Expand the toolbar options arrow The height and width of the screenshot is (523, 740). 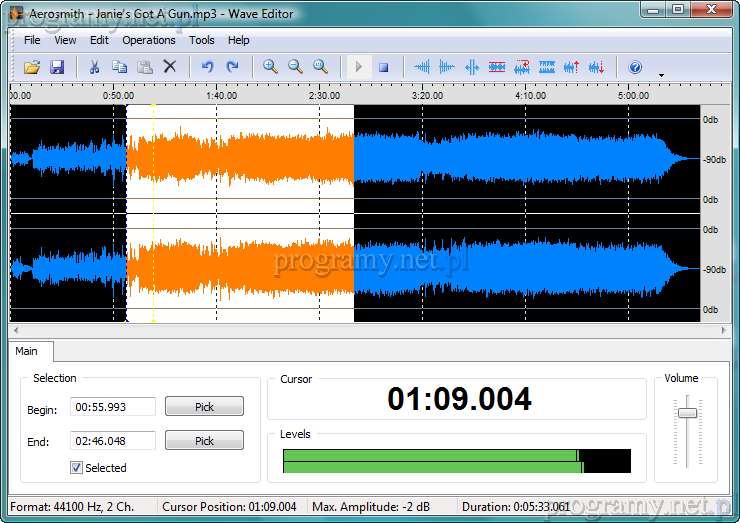tap(661, 75)
